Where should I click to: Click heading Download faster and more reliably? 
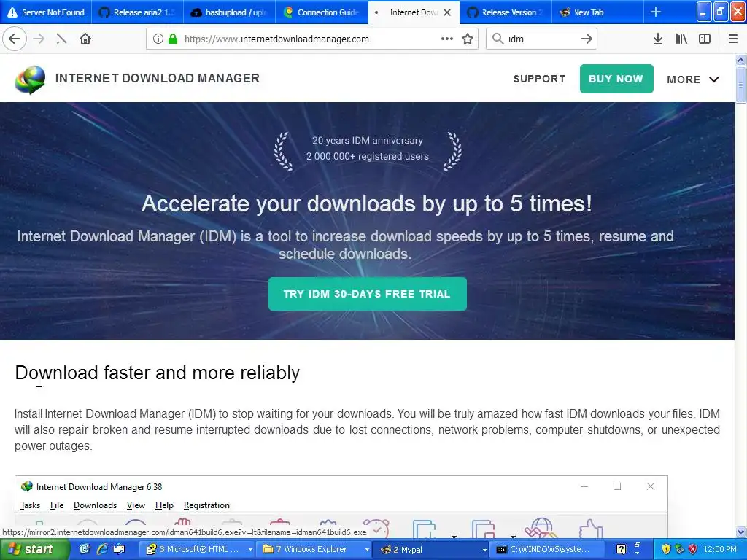tap(158, 373)
